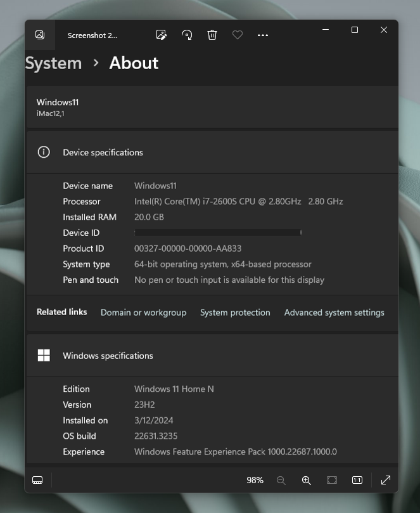Image resolution: width=420 pixels, height=513 pixels.
Task: Click the Edit image icon
Action: point(161,36)
